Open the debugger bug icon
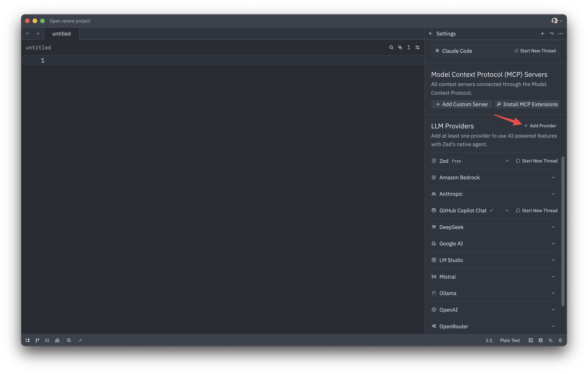588x374 pixels. [x=541, y=340]
